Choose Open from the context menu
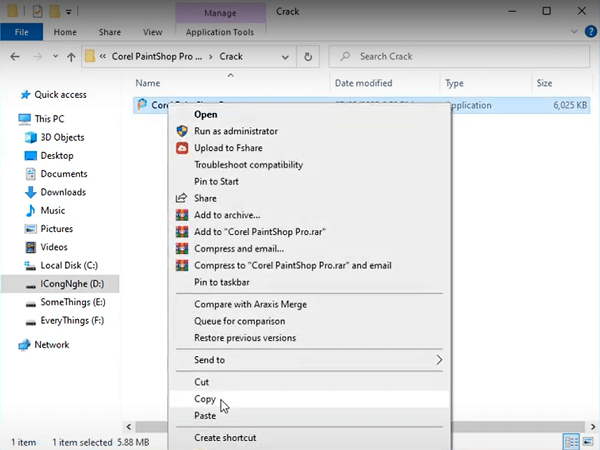This screenshot has width=600, height=450. [205, 114]
